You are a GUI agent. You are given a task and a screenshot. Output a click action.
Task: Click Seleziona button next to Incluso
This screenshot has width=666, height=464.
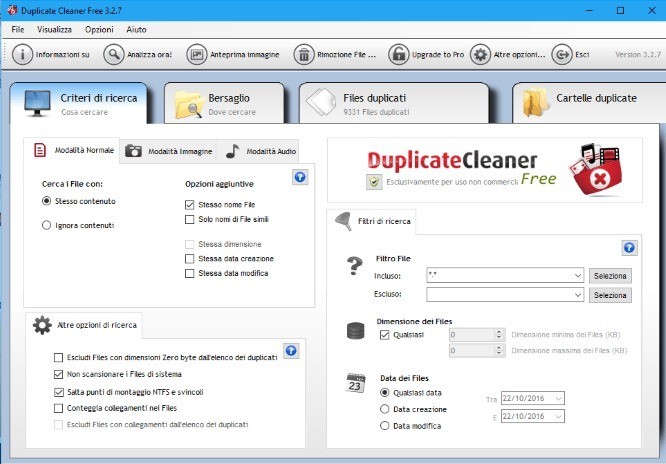(x=610, y=276)
